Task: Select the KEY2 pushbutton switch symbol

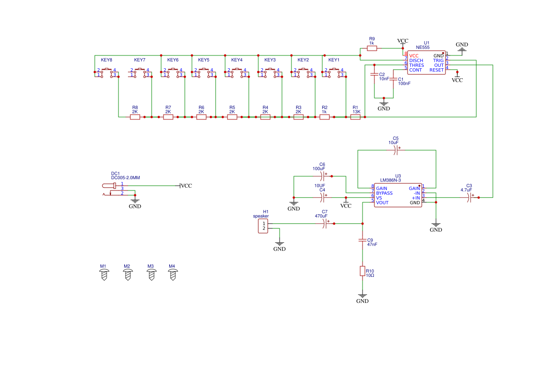Action: (303, 73)
